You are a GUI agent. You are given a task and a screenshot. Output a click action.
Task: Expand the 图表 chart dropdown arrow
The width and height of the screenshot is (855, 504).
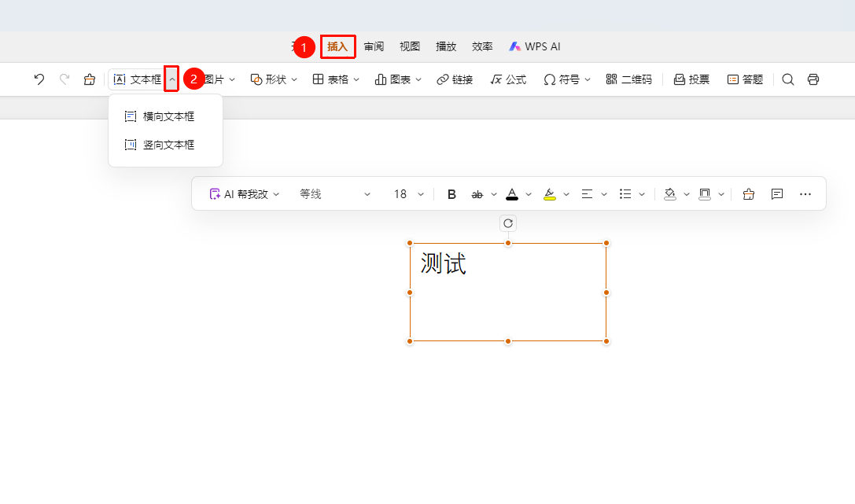click(418, 79)
